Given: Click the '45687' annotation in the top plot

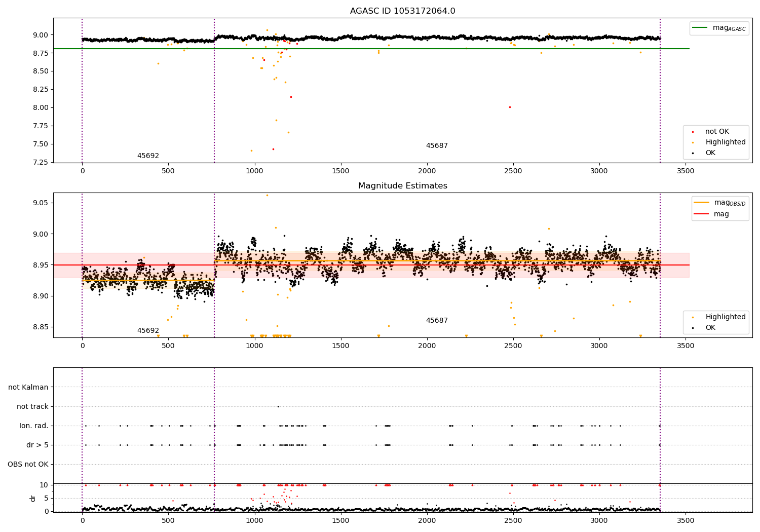Looking at the screenshot, I should click(x=437, y=146).
